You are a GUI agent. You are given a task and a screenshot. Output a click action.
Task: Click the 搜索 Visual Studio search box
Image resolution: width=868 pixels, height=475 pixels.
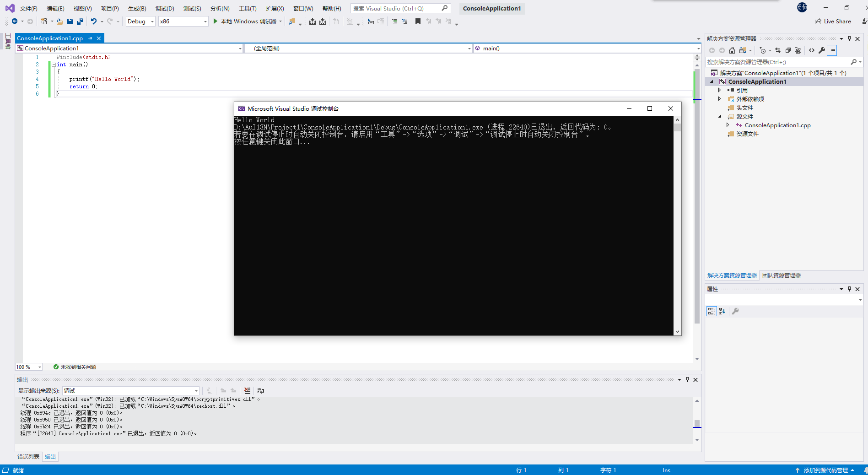point(401,8)
